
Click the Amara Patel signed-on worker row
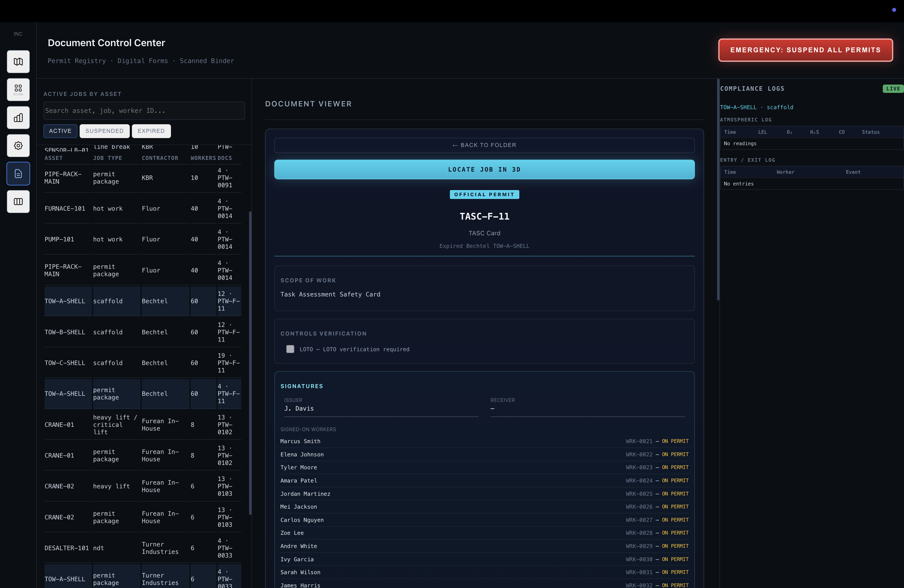[x=484, y=480]
